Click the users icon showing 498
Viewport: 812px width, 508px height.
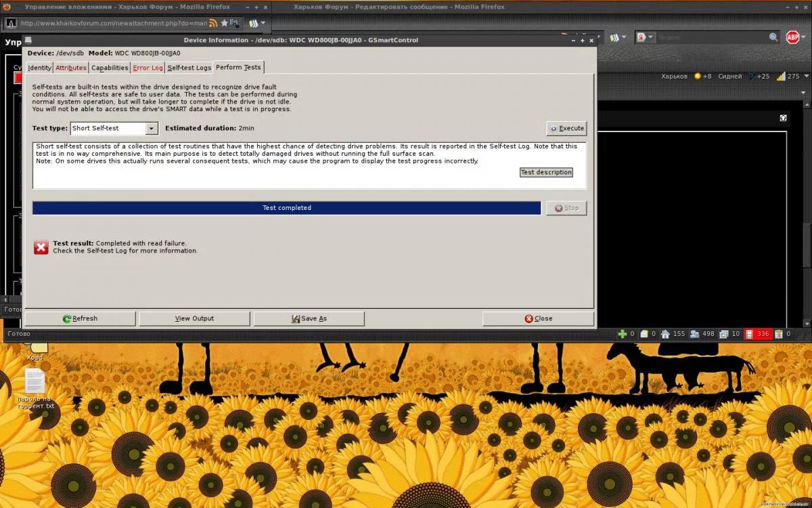click(694, 334)
